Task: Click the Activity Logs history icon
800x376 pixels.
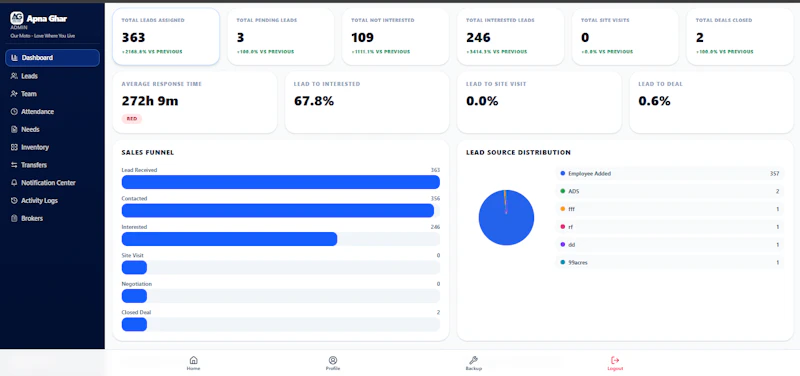Action: tap(14, 200)
